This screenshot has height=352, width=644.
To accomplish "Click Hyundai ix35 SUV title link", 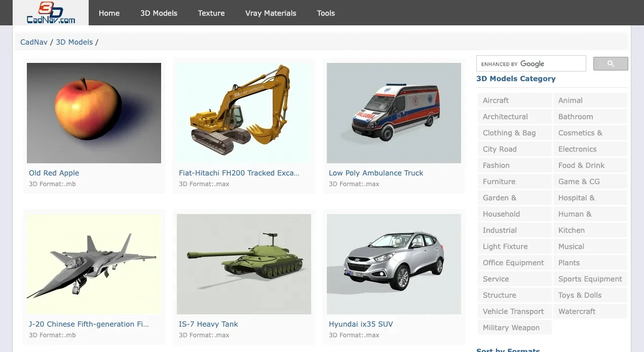I will point(361,324).
